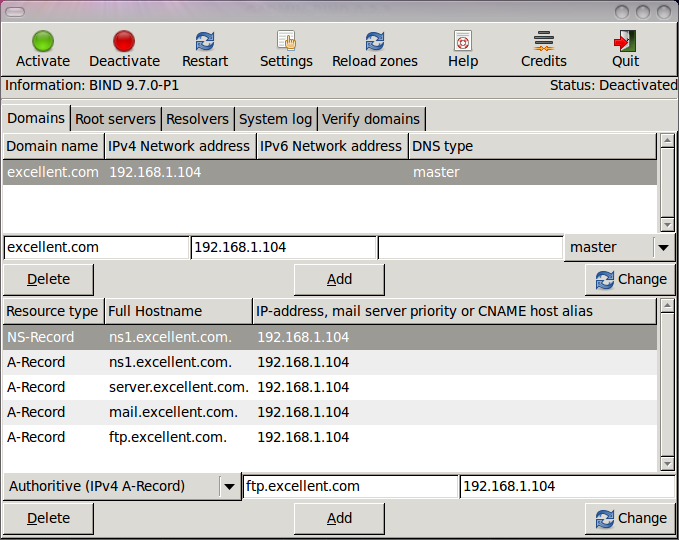Add a new domain with Add button
Screen dimensions: 679x540
(x=339, y=279)
